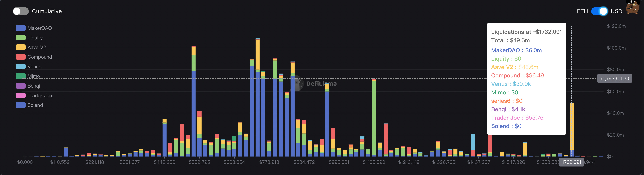Screen dimensions: 644x175
Task: Click the Venus legend color swatch
Action: tap(20, 67)
